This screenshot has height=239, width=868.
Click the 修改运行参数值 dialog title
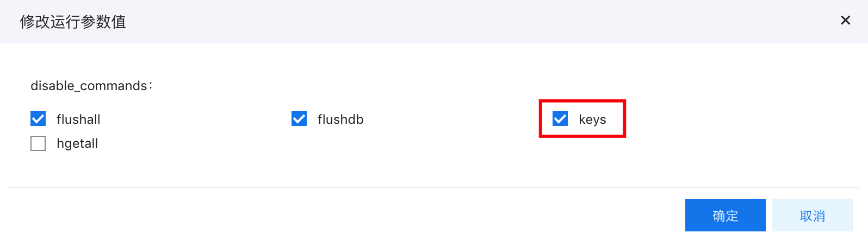[x=73, y=22]
